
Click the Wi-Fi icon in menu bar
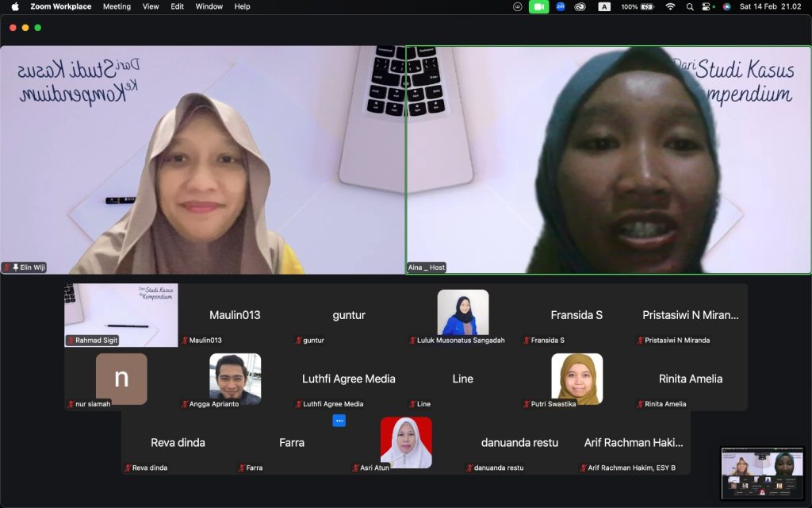click(670, 6)
